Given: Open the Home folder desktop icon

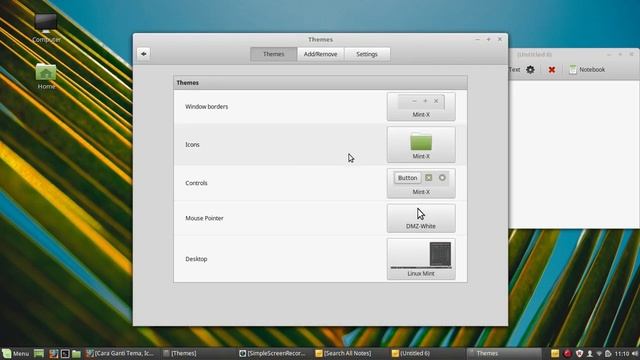Looking at the screenshot, I should tap(46, 76).
